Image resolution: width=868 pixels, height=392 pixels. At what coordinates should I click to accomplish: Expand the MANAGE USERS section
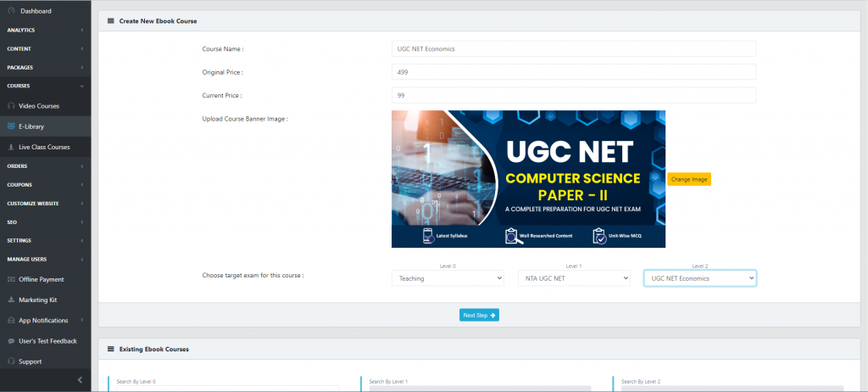(46, 259)
